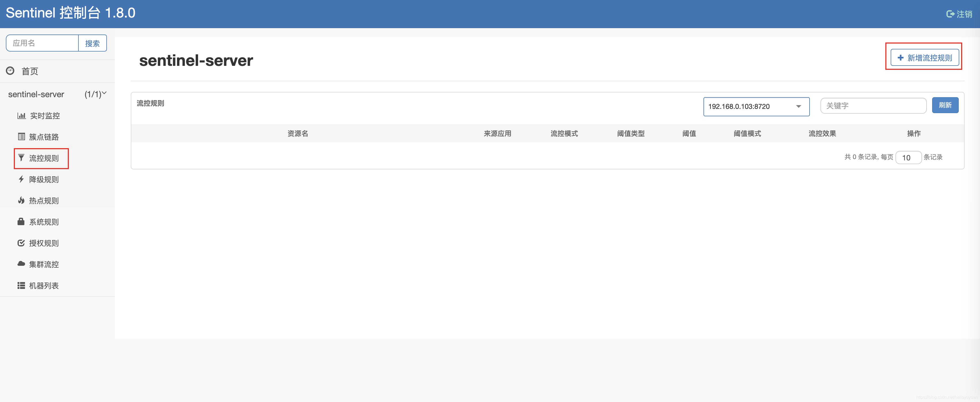Screen dimensions: 980x402
Task: Click the cloud icon for 集群流控
Action: pyautogui.click(x=21, y=264)
